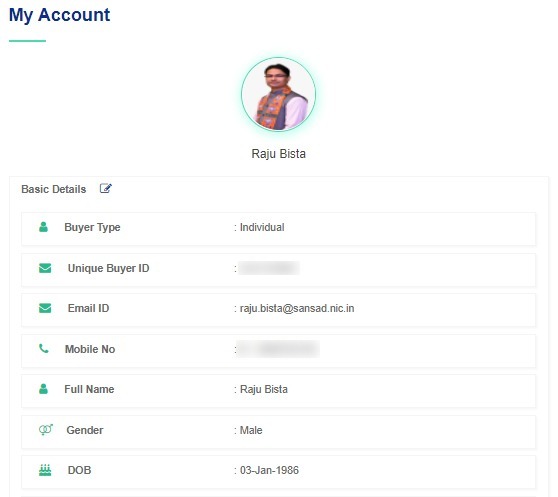Viewport: 558px width, 497px height.
Task: Click the Raju Bista name under the photo
Action: (279, 154)
